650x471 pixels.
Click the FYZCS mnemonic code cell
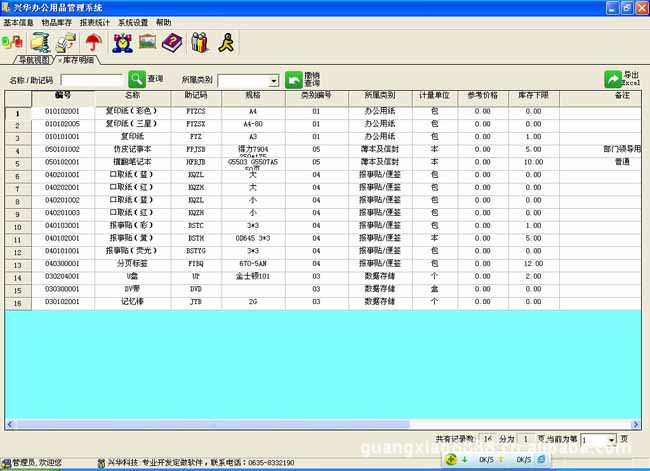pos(196,111)
